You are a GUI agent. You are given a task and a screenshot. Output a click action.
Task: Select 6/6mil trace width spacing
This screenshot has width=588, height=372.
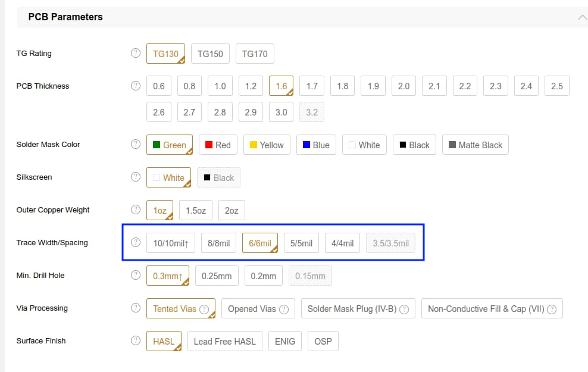(x=260, y=243)
